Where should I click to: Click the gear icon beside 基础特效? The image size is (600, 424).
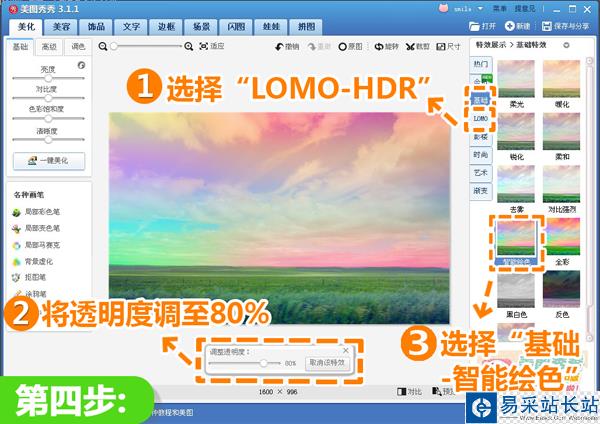pos(566,45)
